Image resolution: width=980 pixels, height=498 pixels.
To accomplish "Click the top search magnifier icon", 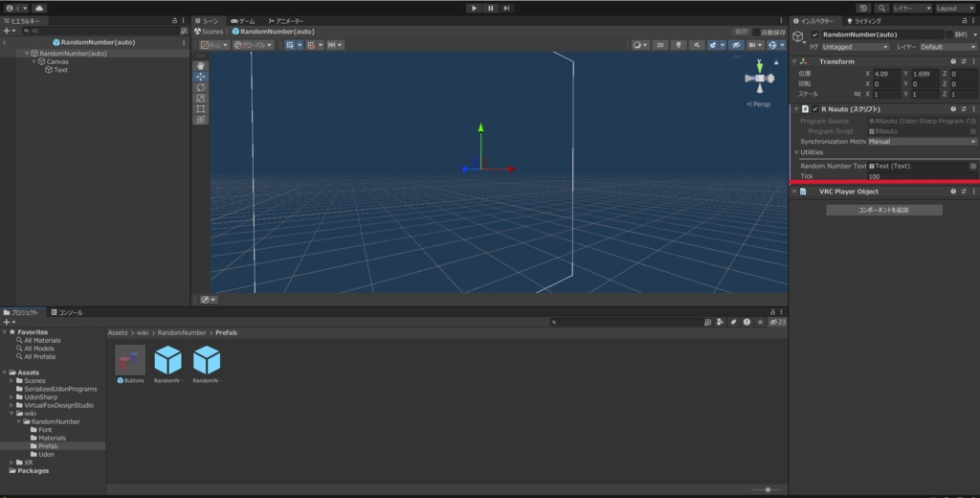I will pos(881,8).
